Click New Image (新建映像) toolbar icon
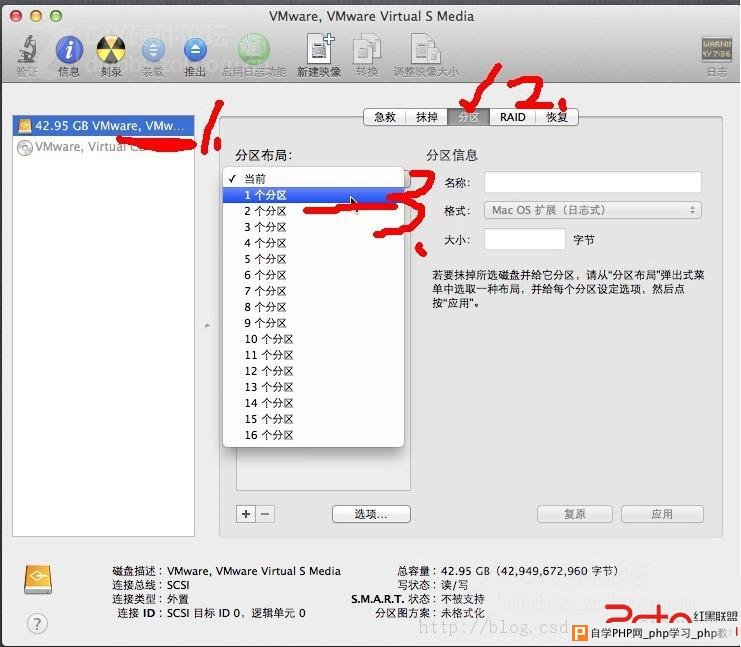The height and width of the screenshot is (647, 741). pos(320,48)
